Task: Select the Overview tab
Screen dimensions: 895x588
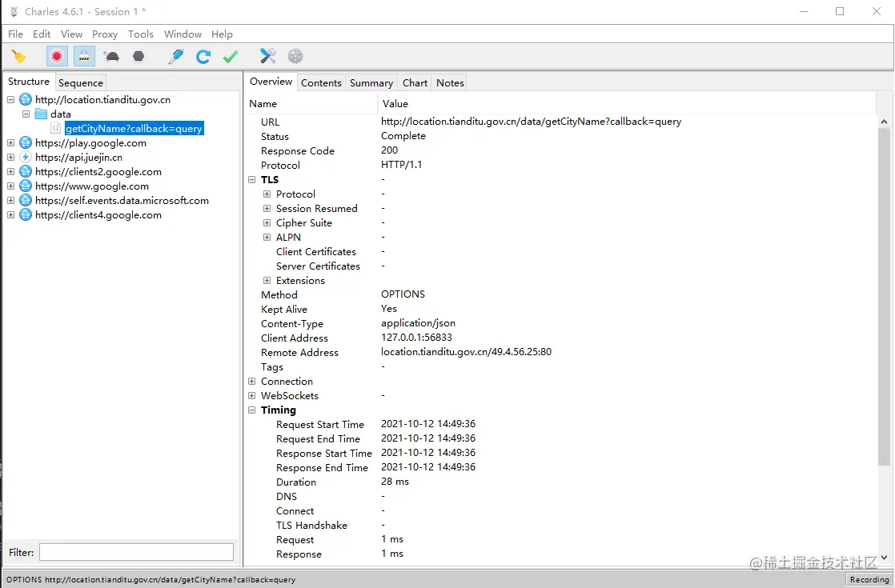Action: pos(271,82)
